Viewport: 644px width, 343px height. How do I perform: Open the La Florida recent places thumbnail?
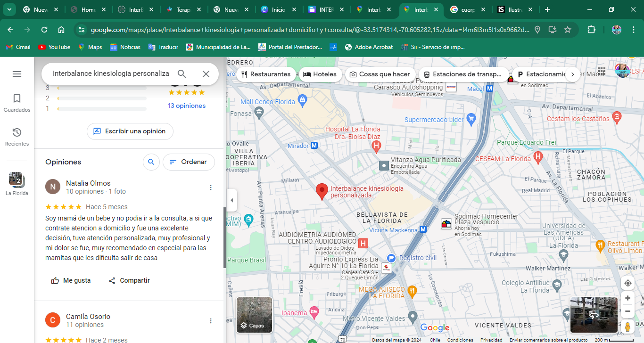click(17, 184)
